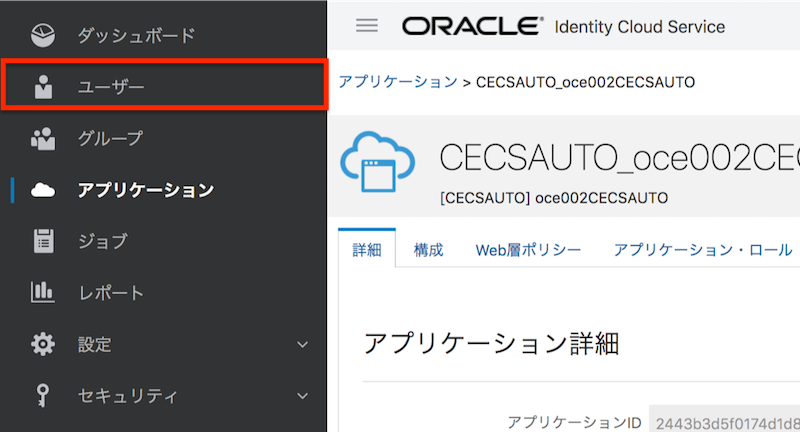This screenshot has height=432, width=800.
Task: Click the Users (ユーザー) person icon
Action: [43, 87]
